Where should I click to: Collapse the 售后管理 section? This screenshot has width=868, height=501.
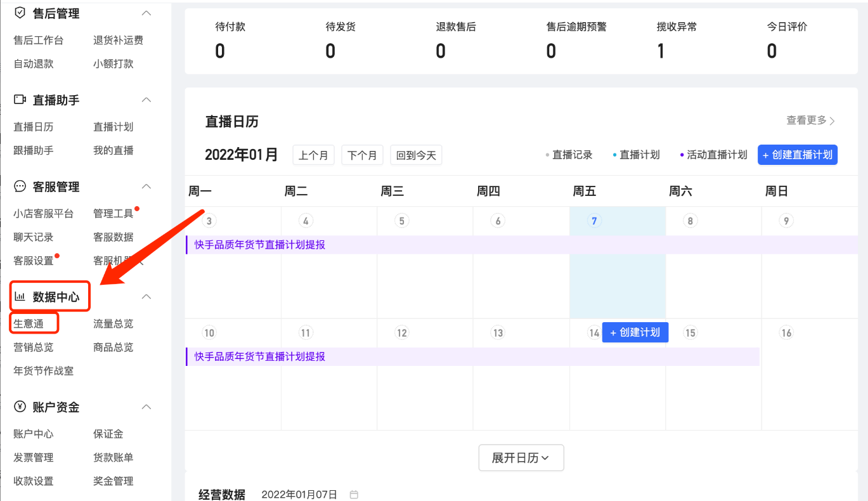146,13
